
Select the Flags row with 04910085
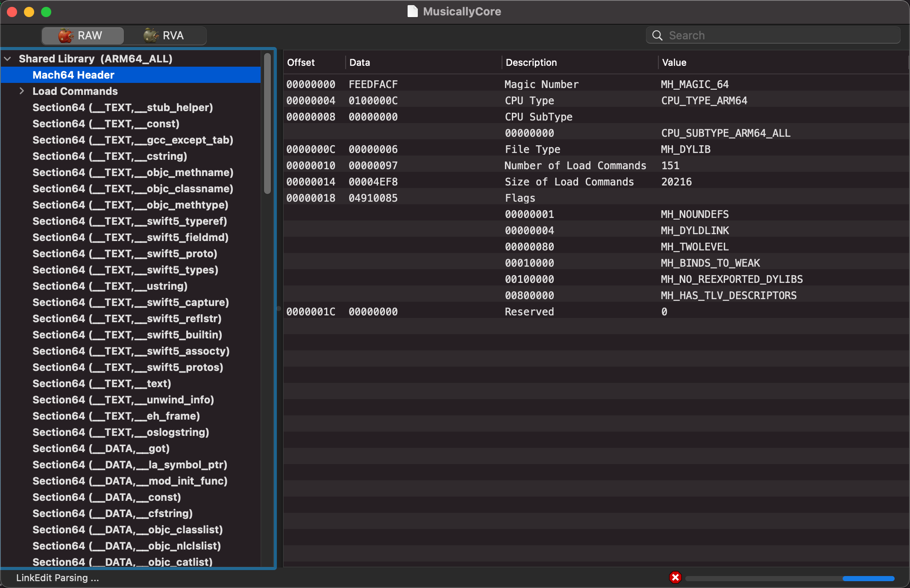tap(596, 198)
